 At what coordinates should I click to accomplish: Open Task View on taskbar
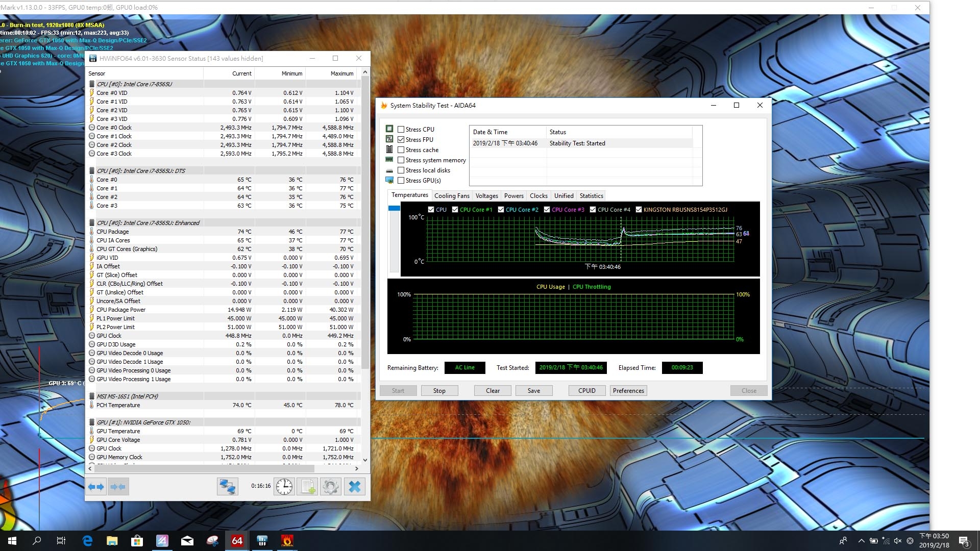tap(61, 541)
